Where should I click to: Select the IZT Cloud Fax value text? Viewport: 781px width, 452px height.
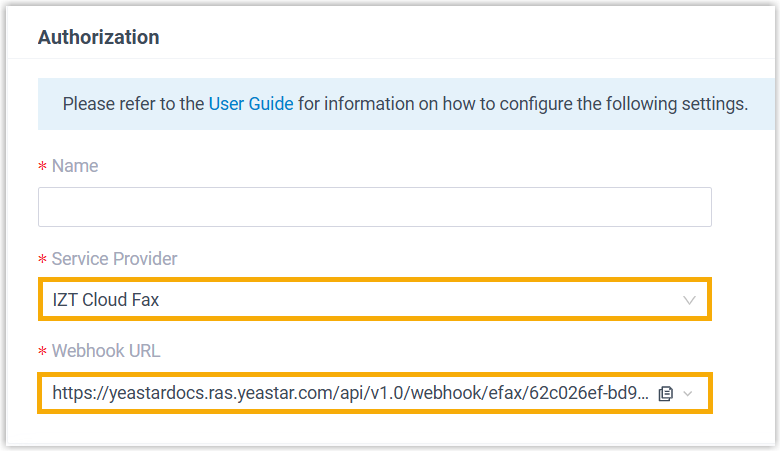pos(106,300)
